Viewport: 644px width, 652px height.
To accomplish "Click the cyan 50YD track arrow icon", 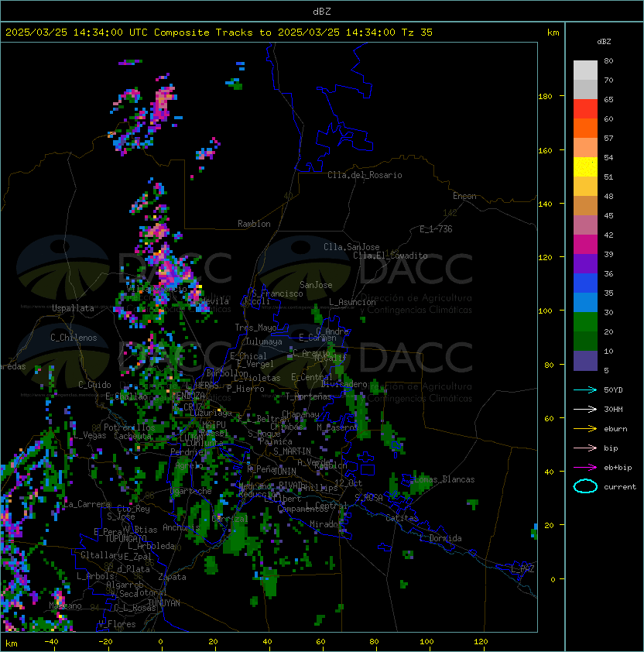I will coord(585,390).
